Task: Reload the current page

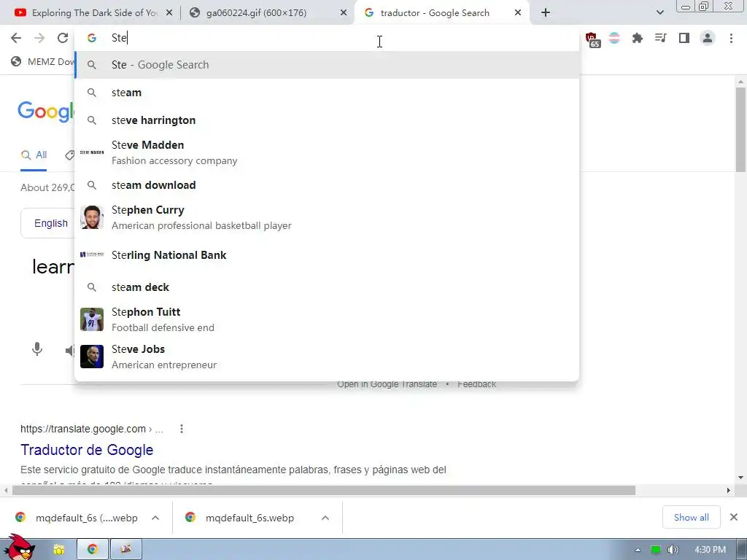Action: 63,38
